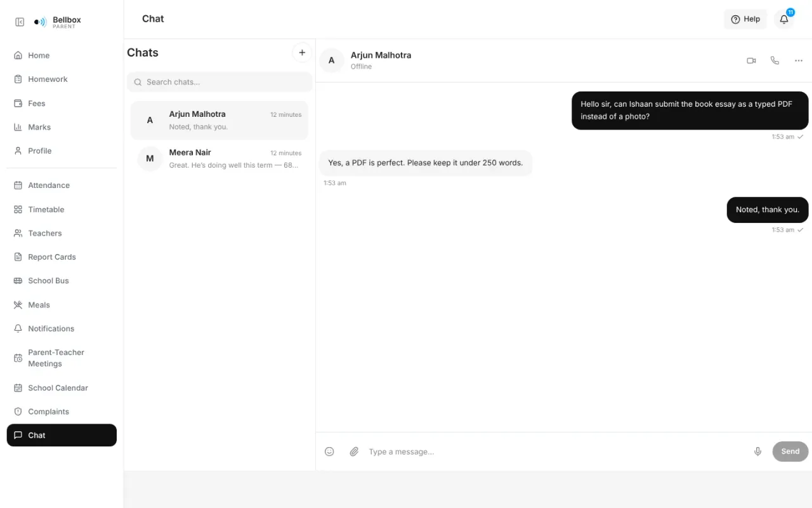
Task: Open the School Calendar
Action: [62, 388]
